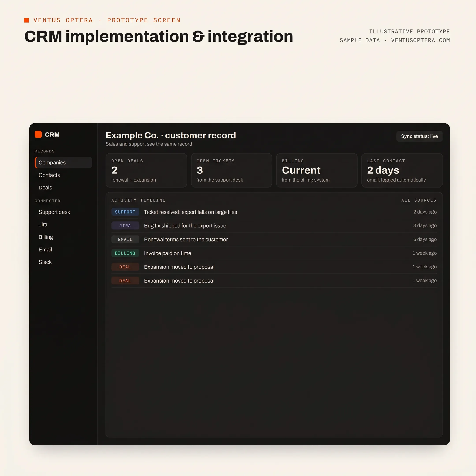Open the Open Tickets summary card
Viewport: 476px width, 476px height.
tap(231, 170)
